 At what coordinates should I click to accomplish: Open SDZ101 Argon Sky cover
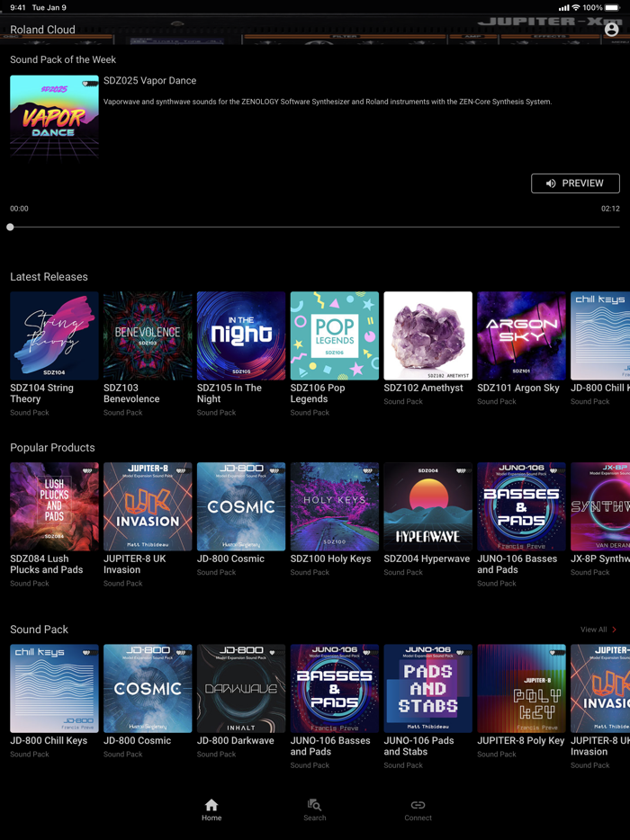click(x=522, y=335)
